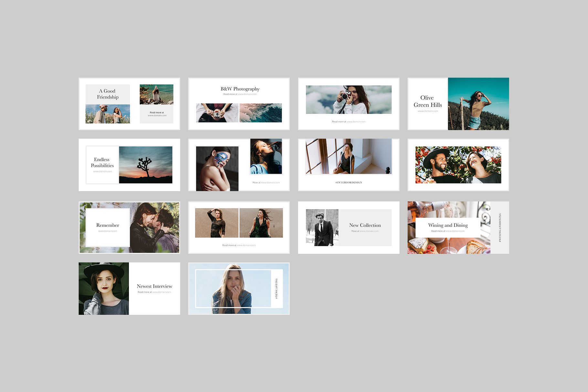Screen dimensions: 588x392
Task: Click the #INTERIORDESIGN hashtag caption
Action: click(349, 182)
